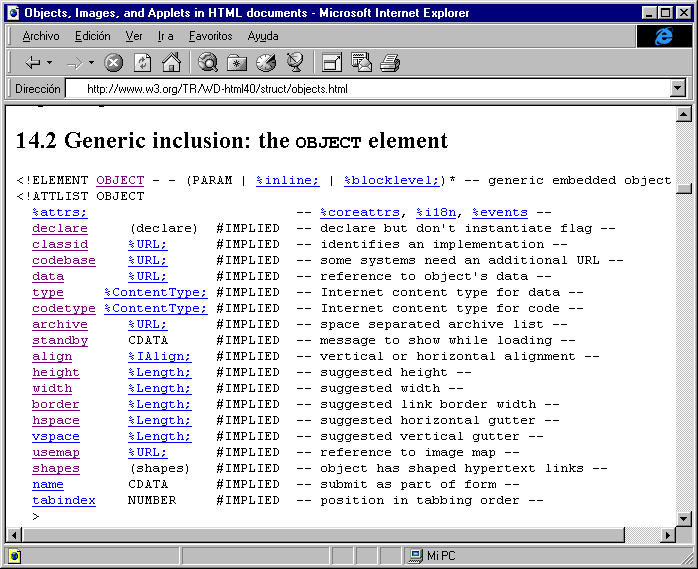Stop loading with the Stop icon
698x569 pixels.
[x=114, y=63]
